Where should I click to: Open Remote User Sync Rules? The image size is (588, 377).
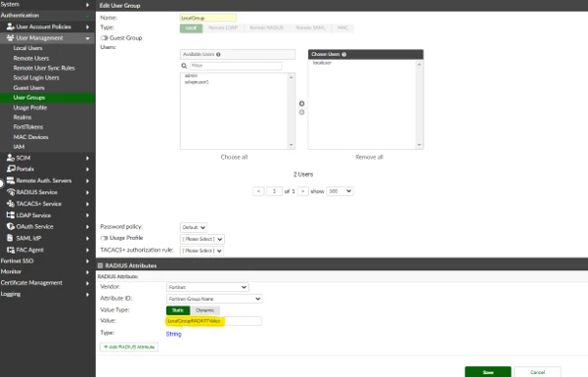point(44,68)
